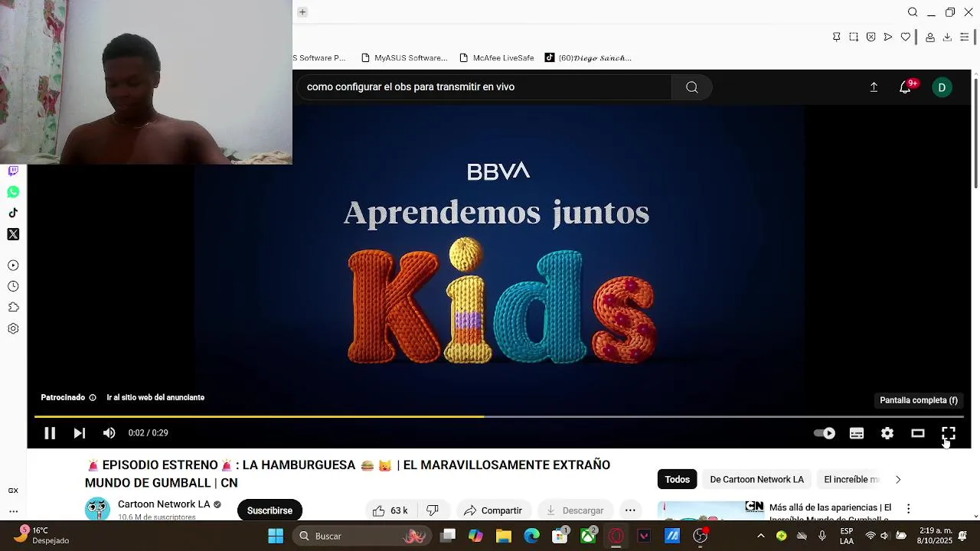Open the MyASUS Software bookmark
980x551 pixels.
pos(404,57)
